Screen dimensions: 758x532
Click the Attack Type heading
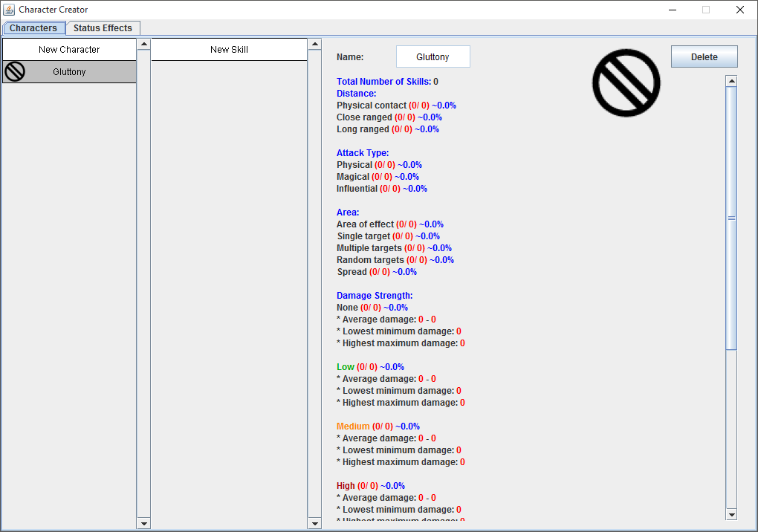(x=363, y=153)
